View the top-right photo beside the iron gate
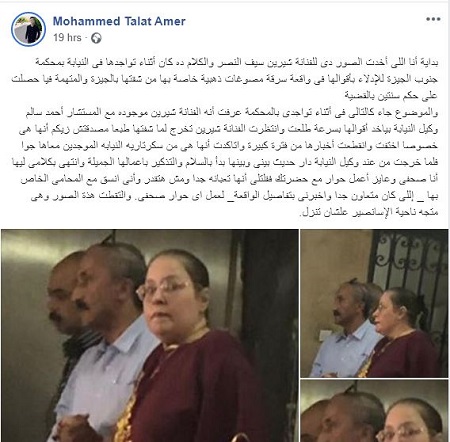The width and height of the screenshot is (450, 442). tap(374, 304)
